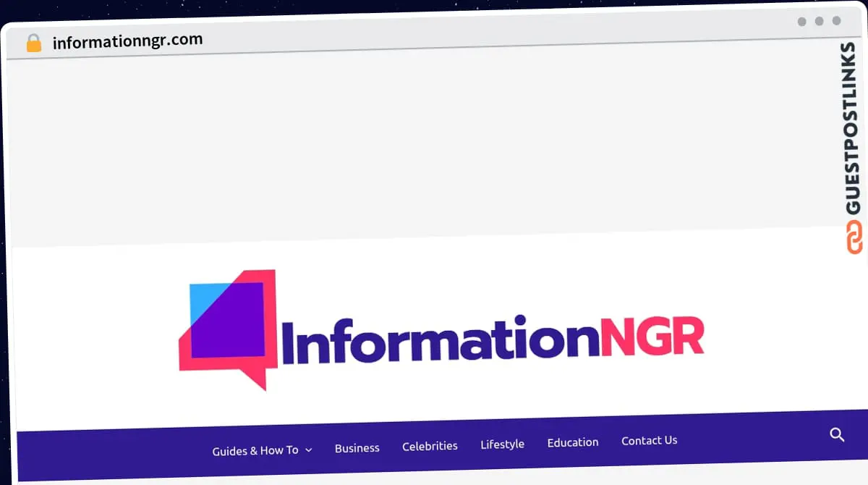Click the vertical GUESTPOSTLINKS watermark text

click(852, 129)
